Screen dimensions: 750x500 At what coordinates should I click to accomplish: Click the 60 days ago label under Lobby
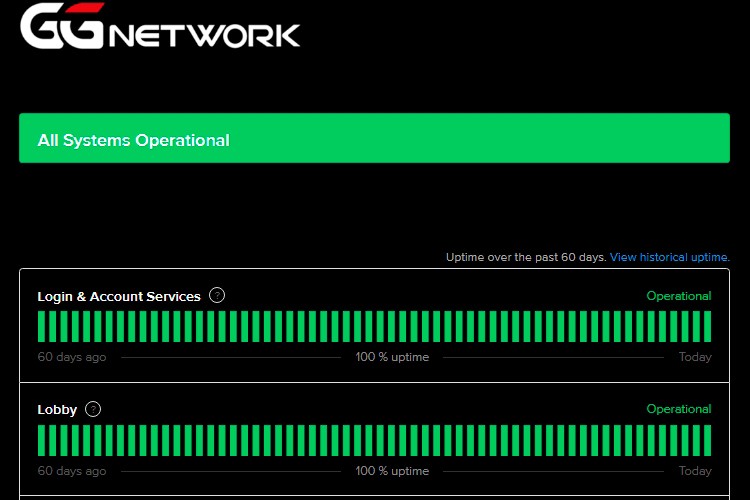click(72, 471)
